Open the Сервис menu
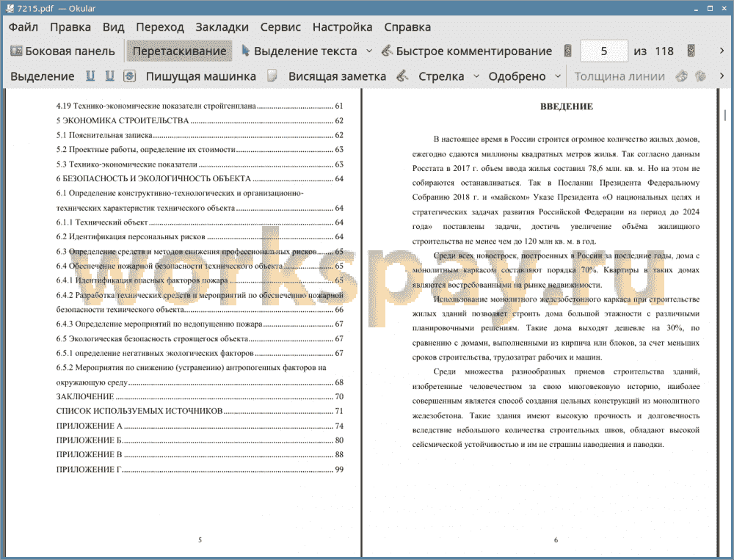Viewport: 734px width, 560px height. 280,27
